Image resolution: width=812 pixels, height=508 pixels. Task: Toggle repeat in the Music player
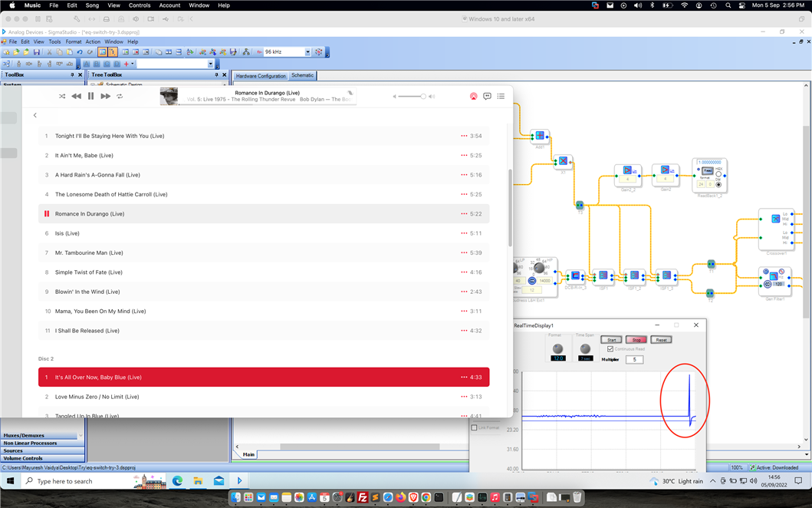pyautogui.click(x=120, y=96)
